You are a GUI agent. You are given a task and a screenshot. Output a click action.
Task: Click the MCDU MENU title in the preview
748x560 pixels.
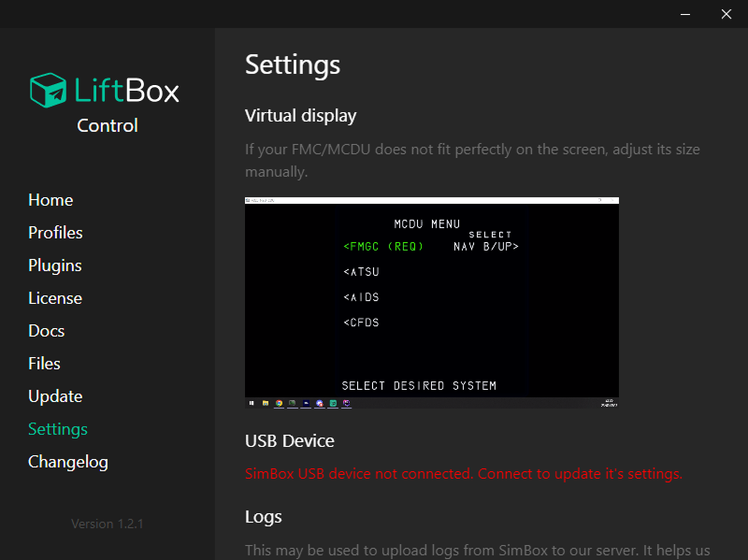(x=427, y=224)
